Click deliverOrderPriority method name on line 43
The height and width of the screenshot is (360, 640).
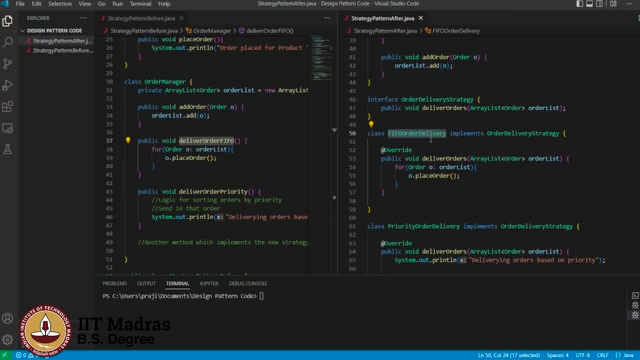click(213, 191)
